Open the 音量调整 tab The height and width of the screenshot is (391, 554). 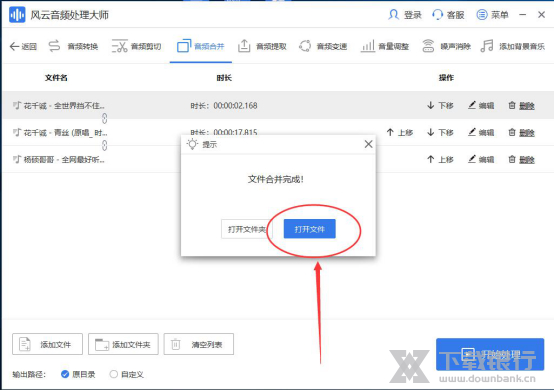click(385, 46)
